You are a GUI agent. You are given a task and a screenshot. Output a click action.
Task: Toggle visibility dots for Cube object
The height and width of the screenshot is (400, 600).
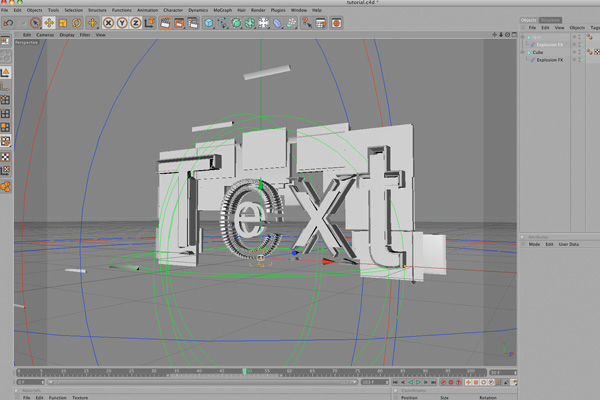pyautogui.click(x=579, y=52)
